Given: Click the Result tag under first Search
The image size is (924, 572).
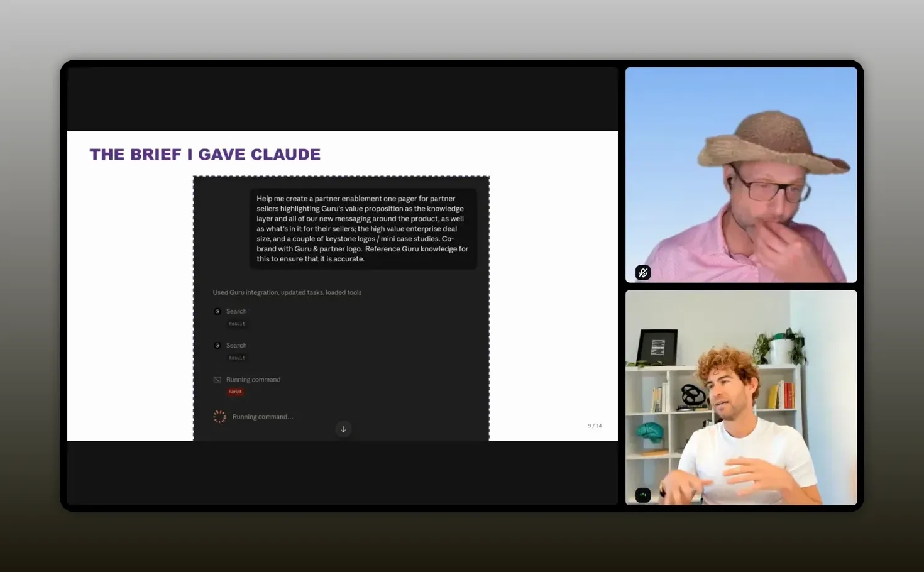Looking at the screenshot, I should 237,324.
